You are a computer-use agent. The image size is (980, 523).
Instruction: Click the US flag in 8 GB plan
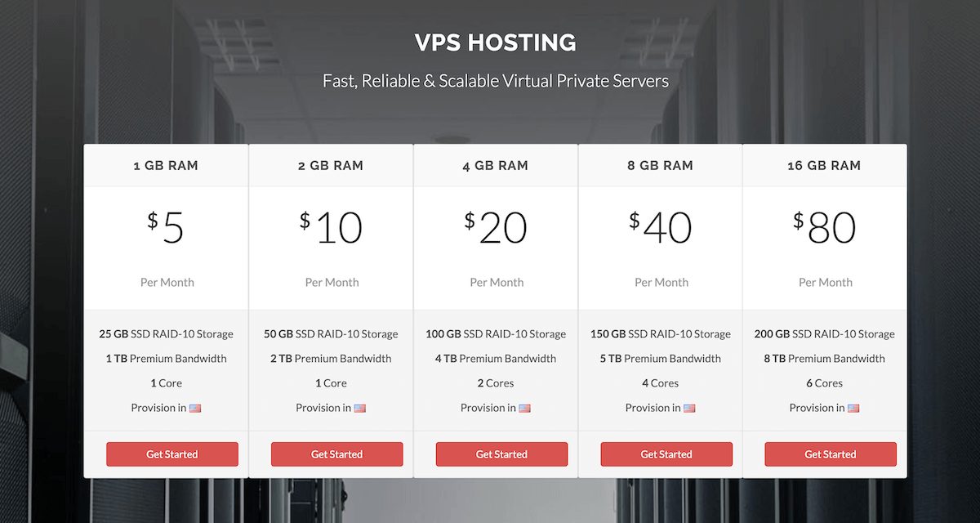click(x=689, y=408)
